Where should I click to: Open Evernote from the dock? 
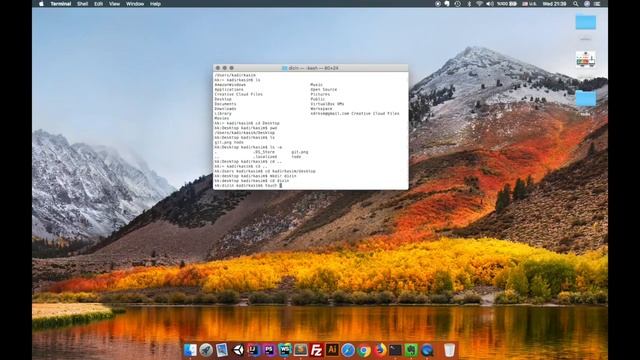(x=411, y=350)
